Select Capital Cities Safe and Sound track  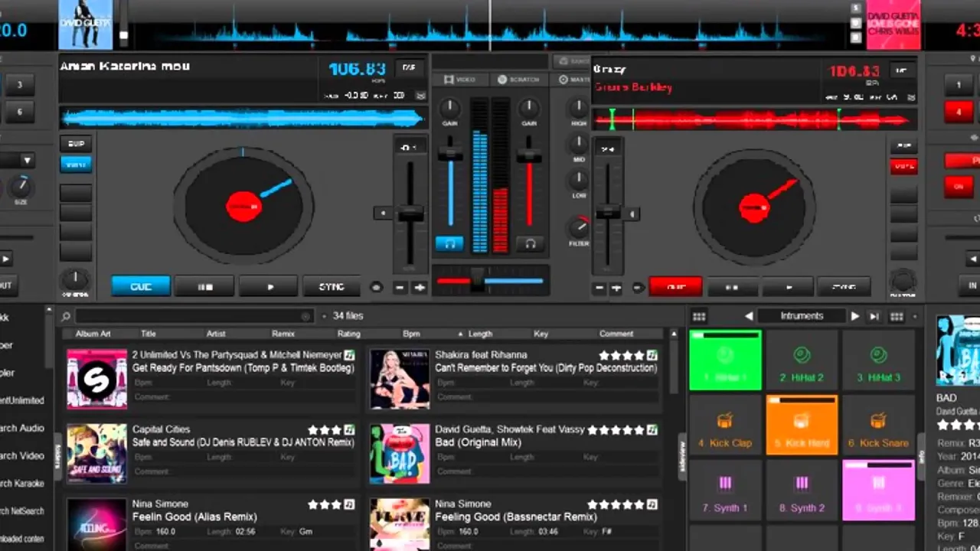tap(211, 453)
